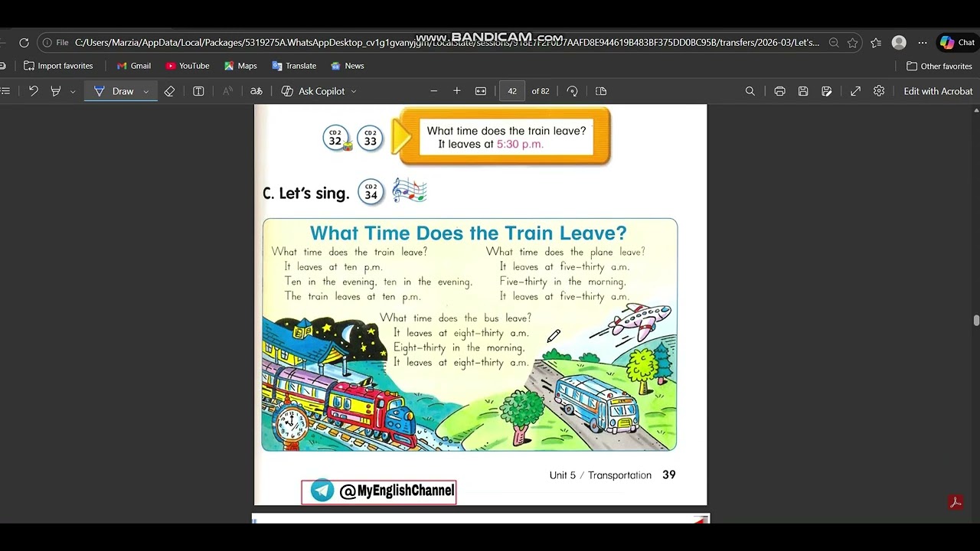The height and width of the screenshot is (551, 980).
Task: Enter full screen with expand icon
Action: (855, 91)
